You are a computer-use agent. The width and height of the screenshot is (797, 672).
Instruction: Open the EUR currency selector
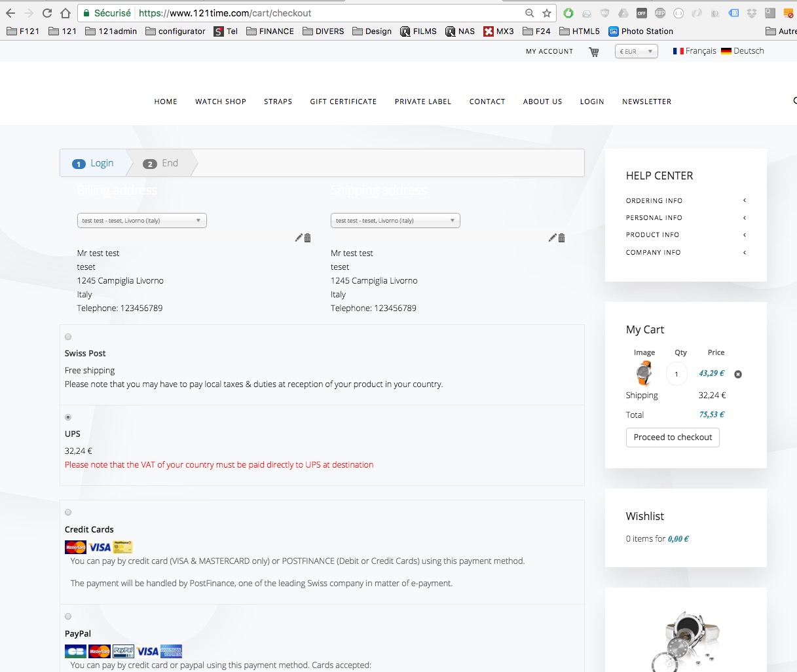636,51
